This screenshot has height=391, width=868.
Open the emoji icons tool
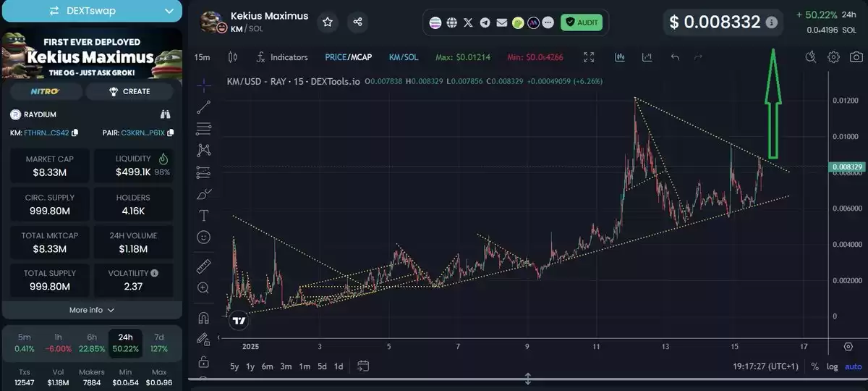pyautogui.click(x=204, y=237)
